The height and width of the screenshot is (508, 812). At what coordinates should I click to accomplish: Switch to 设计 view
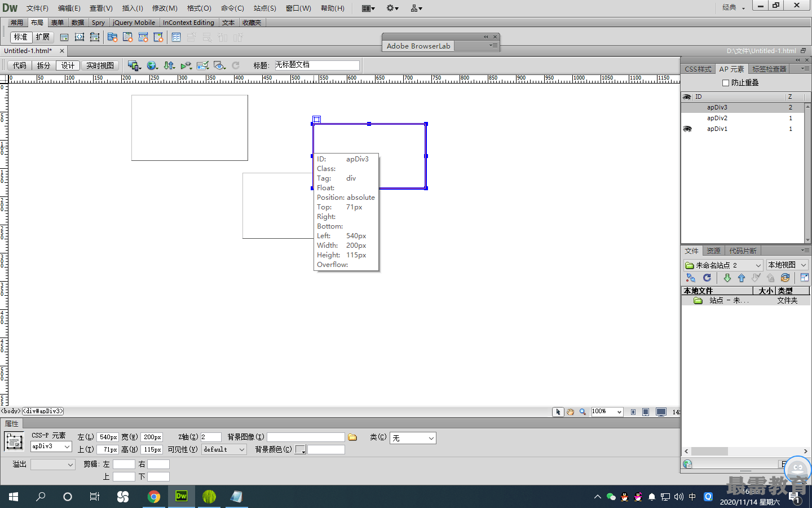click(68, 65)
